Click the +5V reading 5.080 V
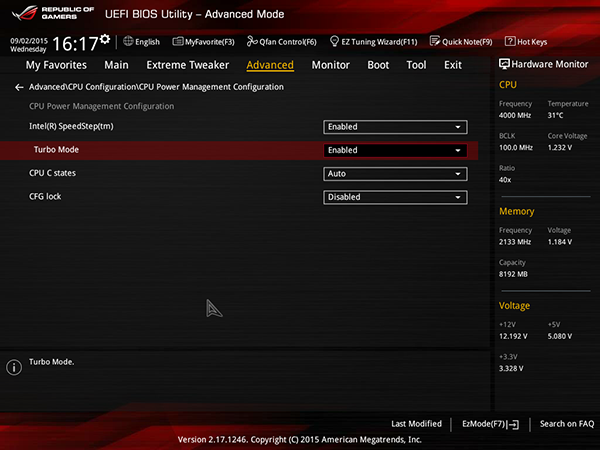Image resolution: width=600 pixels, height=450 pixels. (560, 336)
